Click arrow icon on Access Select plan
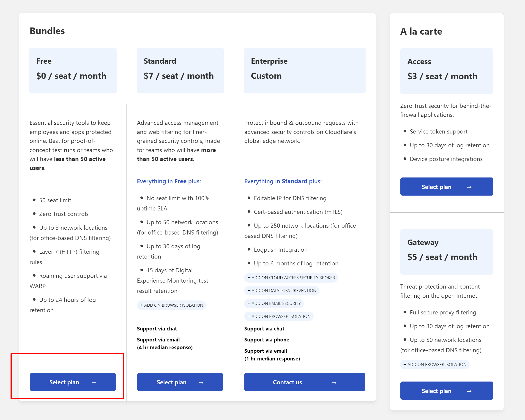The height and width of the screenshot is (420, 525). click(x=469, y=187)
